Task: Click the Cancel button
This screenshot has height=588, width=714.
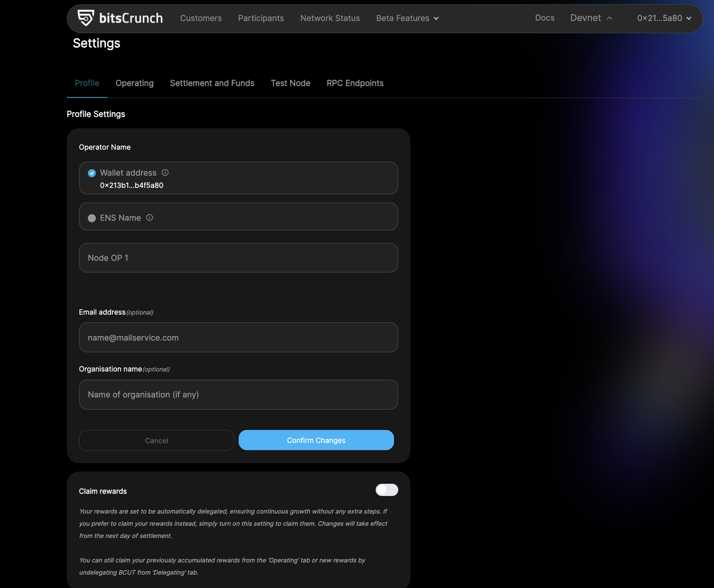Action: [157, 441]
